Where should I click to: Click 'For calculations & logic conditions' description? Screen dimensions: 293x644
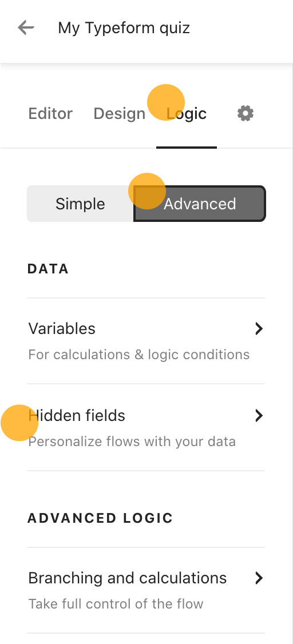coord(139,355)
